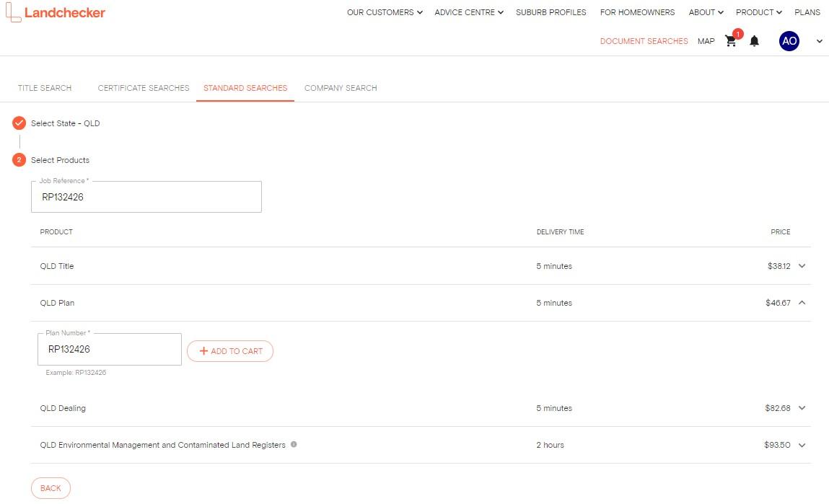The image size is (829, 504).
Task: Open the Advice Centre dropdown menu
Action: pyautogui.click(x=469, y=12)
